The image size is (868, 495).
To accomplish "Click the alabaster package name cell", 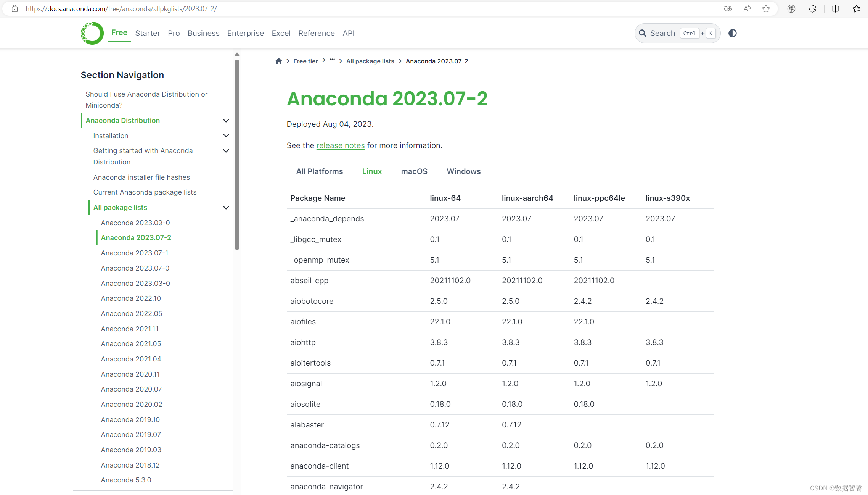I will (307, 425).
